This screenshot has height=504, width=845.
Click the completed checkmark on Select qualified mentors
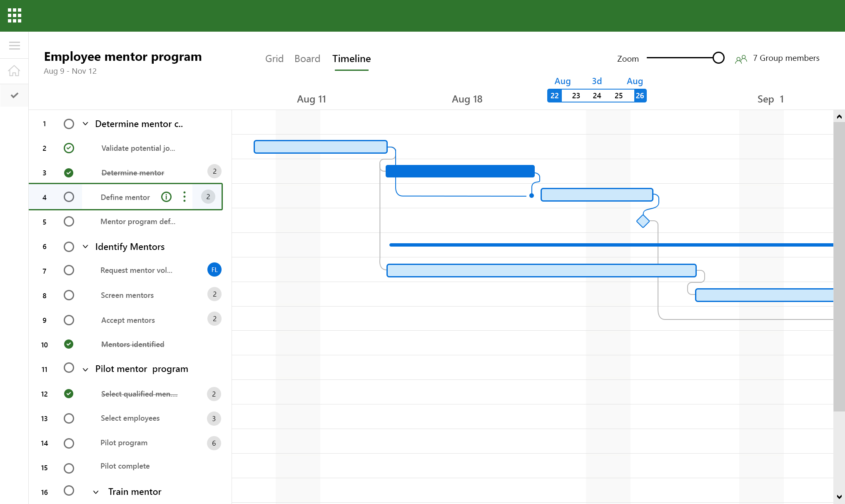69,394
